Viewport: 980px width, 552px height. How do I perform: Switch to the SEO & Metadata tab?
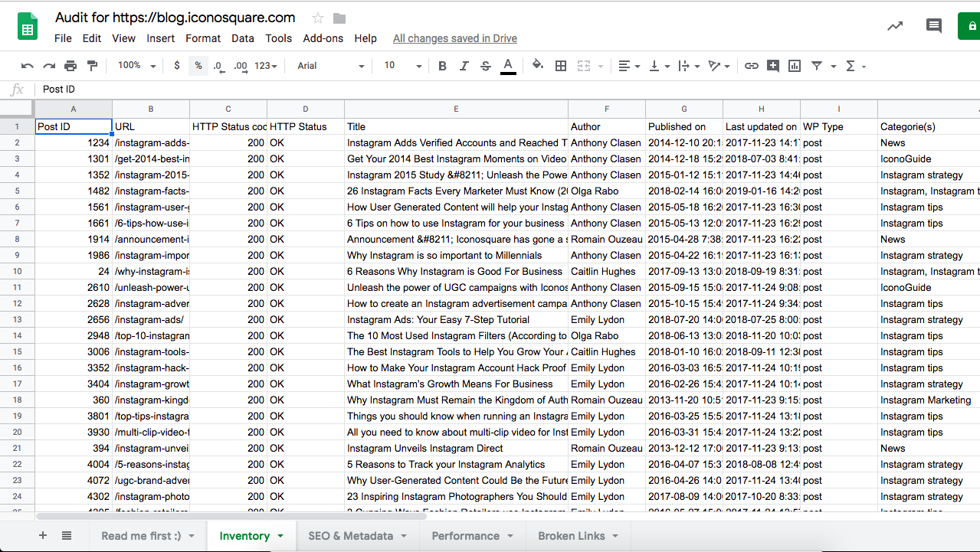coord(351,536)
